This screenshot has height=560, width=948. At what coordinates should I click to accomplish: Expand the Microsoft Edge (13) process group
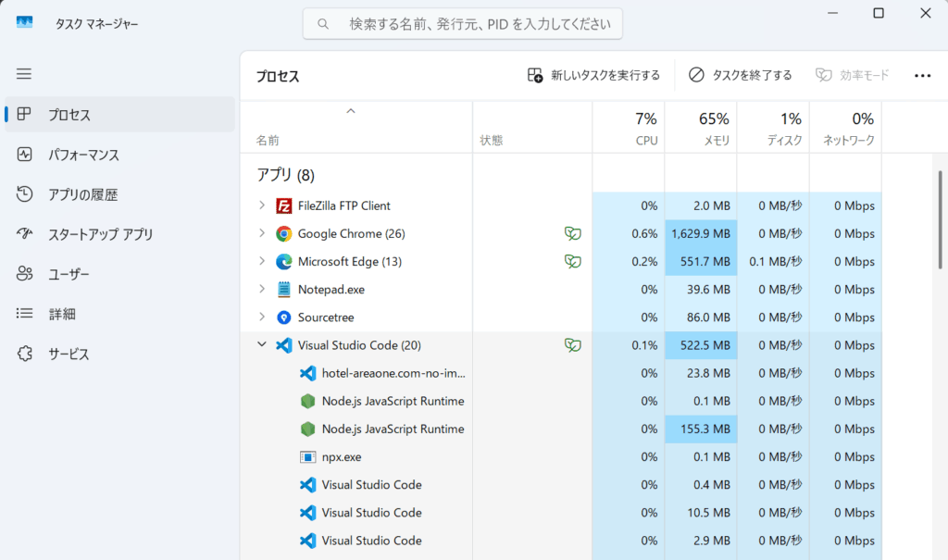click(262, 261)
